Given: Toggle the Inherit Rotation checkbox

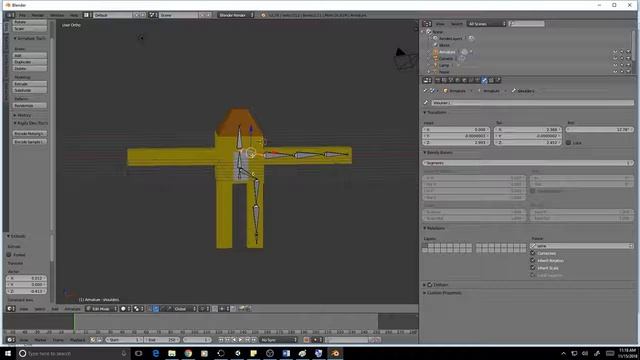Looking at the screenshot, I should tap(532, 260).
